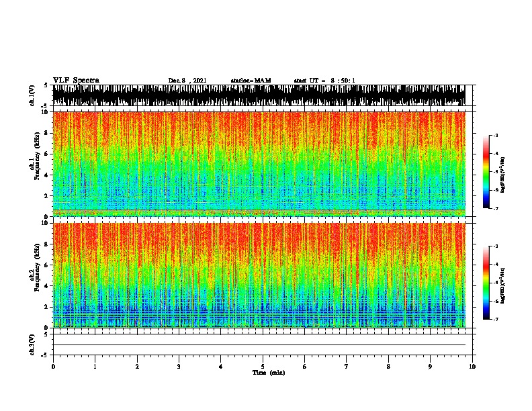Click the 'VLF Spectra' title text
This screenshot has height=411, width=532.
76,81
